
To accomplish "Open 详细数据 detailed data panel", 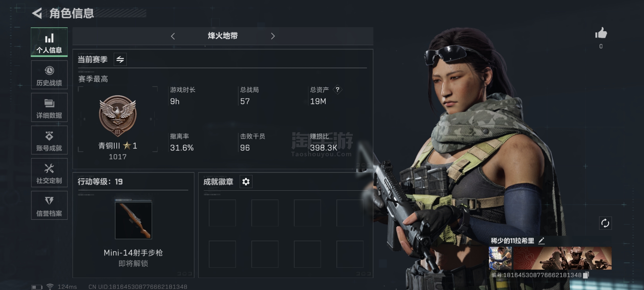I will tap(49, 107).
